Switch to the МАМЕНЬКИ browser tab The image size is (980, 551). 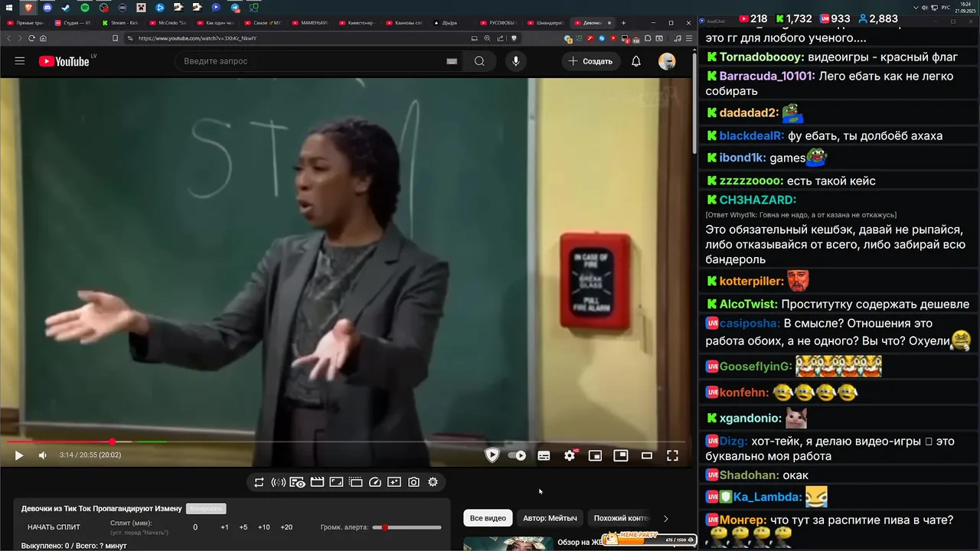pyautogui.click(x=310, y=23)
